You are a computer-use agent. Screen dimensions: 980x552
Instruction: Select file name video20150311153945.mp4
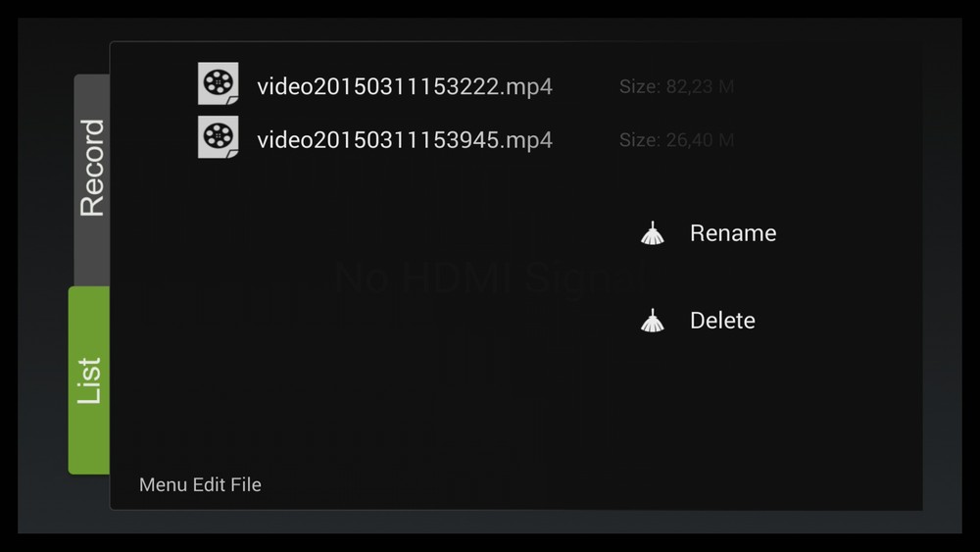coord(405,140)
